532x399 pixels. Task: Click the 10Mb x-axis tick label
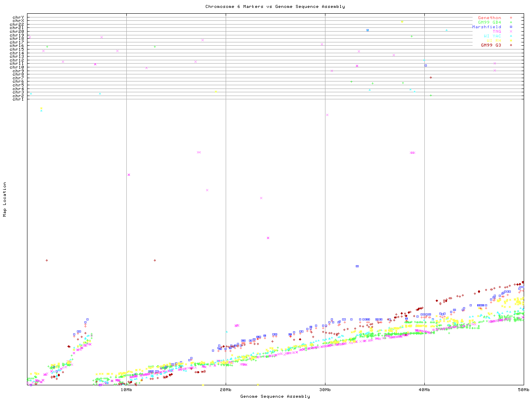[126, 389]
